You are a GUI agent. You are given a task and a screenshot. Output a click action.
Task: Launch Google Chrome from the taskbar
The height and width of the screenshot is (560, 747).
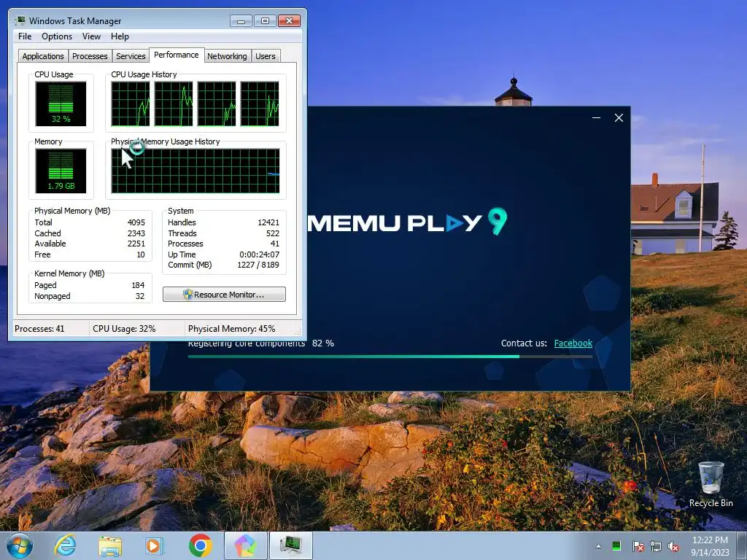[x=200, y=545]
